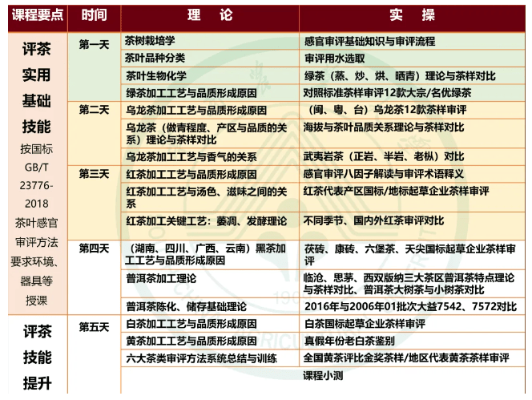Click 普洱茶陈化、储存基础理论 cell

[210, 307]
